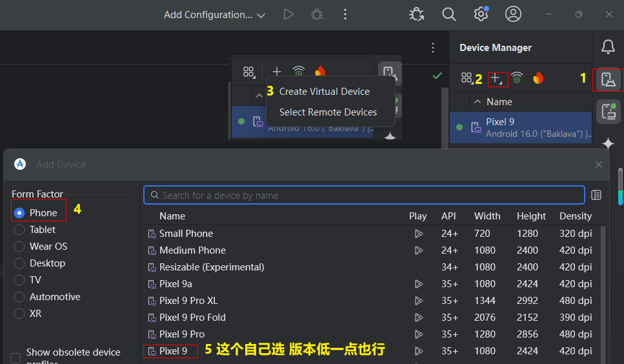Viewport: 624px width, 364px height.
Task: Click the pair devices over Wi-Fi icon
Action: point(517,77)
